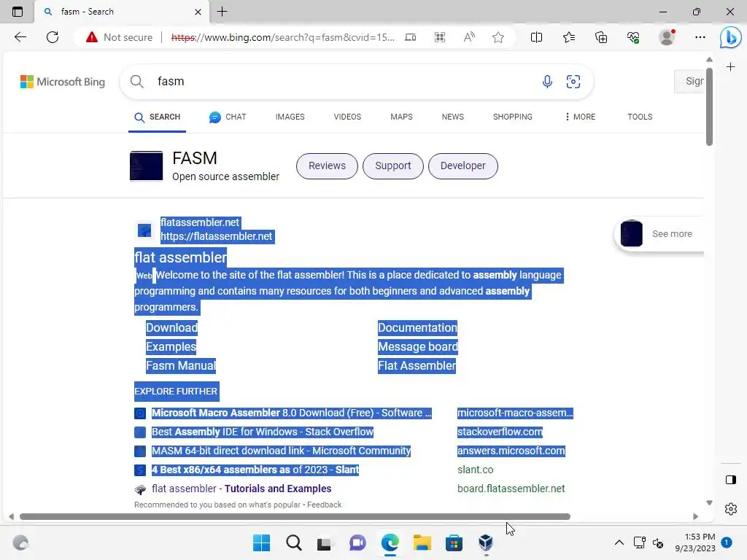747x560 pixels.
Task: Open a new tab with plus button
Action: (x=222, y=12)
